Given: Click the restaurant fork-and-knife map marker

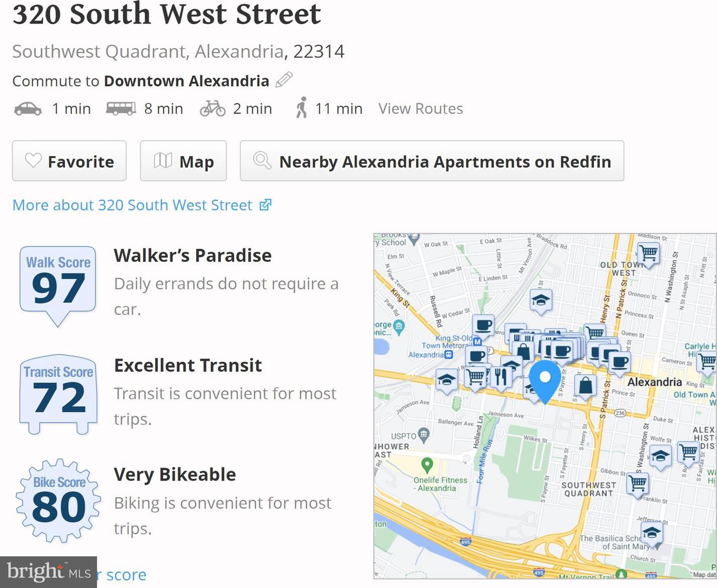Looking at the screenshot, I should click(x=500, y=376).
